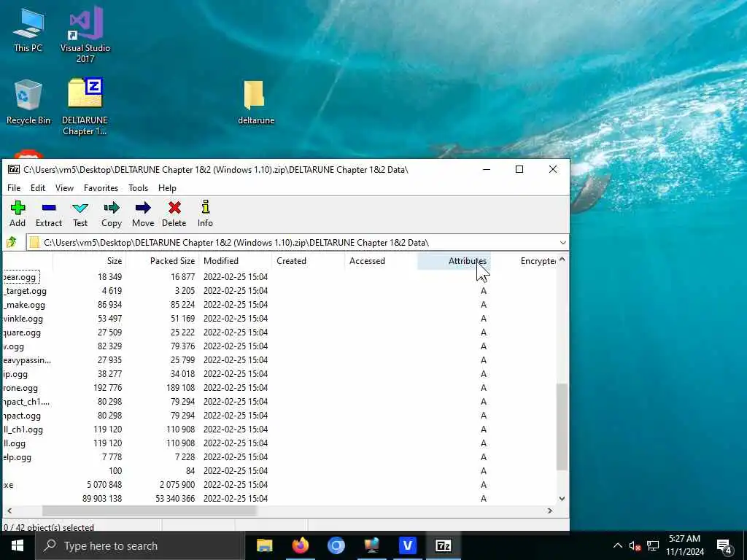Select the deltarune folder on desktop
747x560 pixels.
256,102
